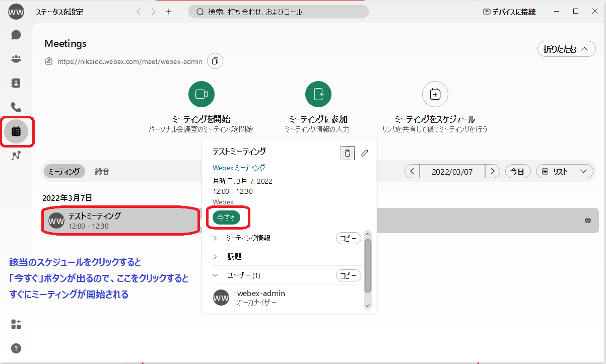Viewport: 606px width, 364px height.
Task: Edit テストミーティング with the pencil icon
Action: coord(365,153)
